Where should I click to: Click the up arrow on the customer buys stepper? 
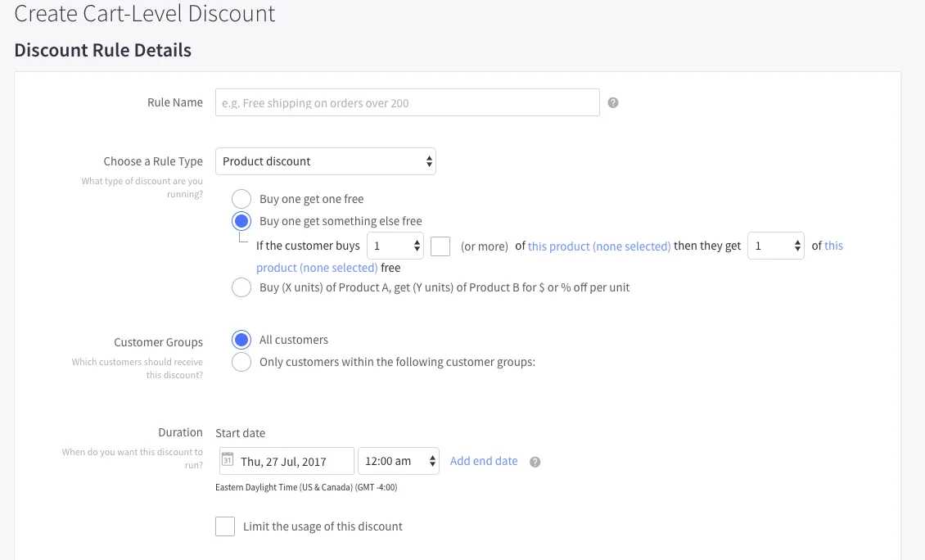click(417, 241)
